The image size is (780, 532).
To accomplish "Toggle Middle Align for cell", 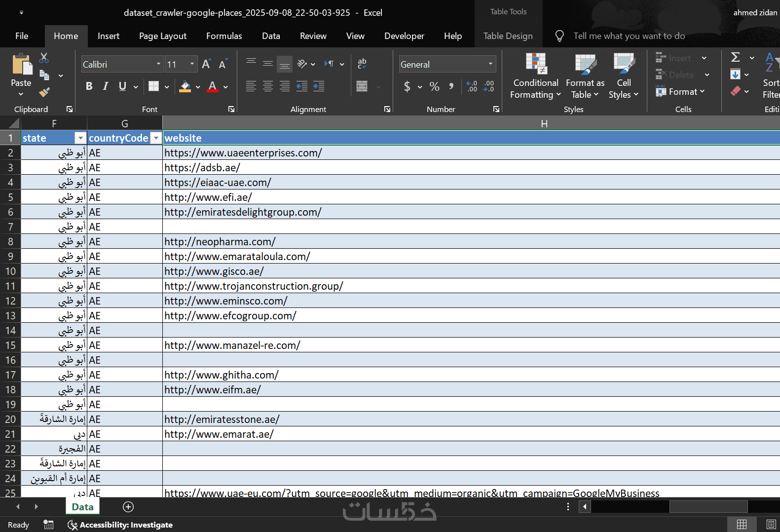I will [x=268, y=64].
